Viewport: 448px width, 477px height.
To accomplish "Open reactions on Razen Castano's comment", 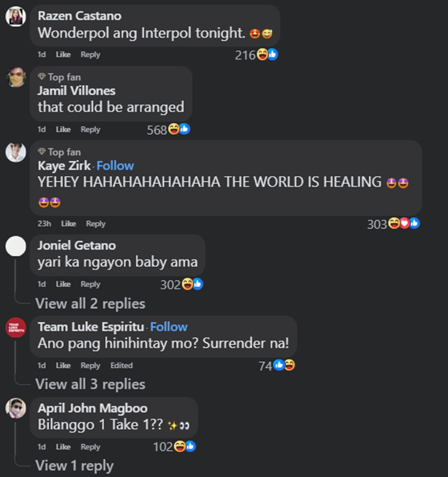I will pos(256,55).
